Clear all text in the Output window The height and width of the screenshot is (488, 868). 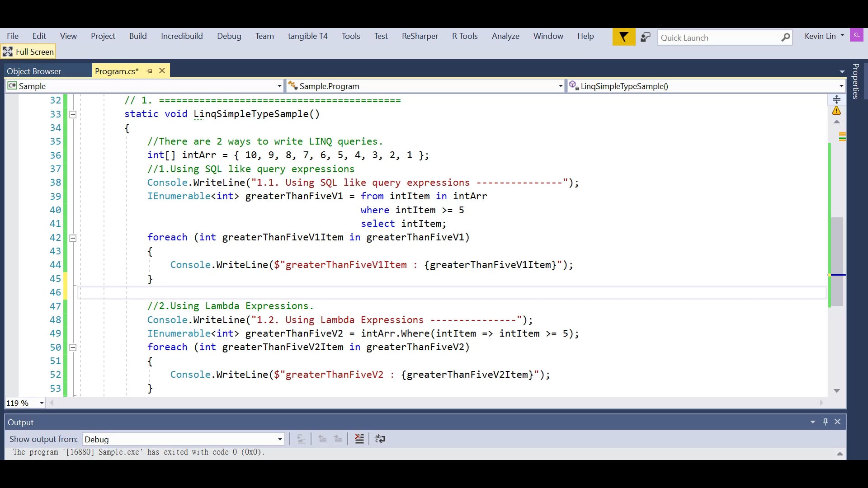pos(359,438)
